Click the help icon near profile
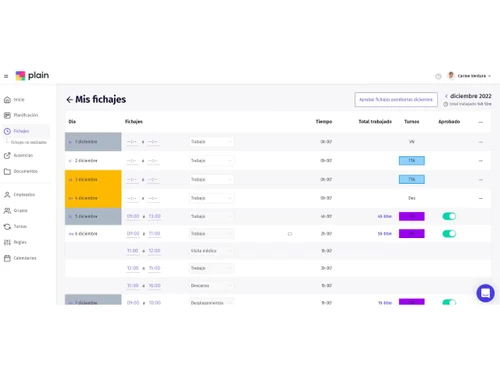This screenshot has width=500, height=375. point(438,76)
